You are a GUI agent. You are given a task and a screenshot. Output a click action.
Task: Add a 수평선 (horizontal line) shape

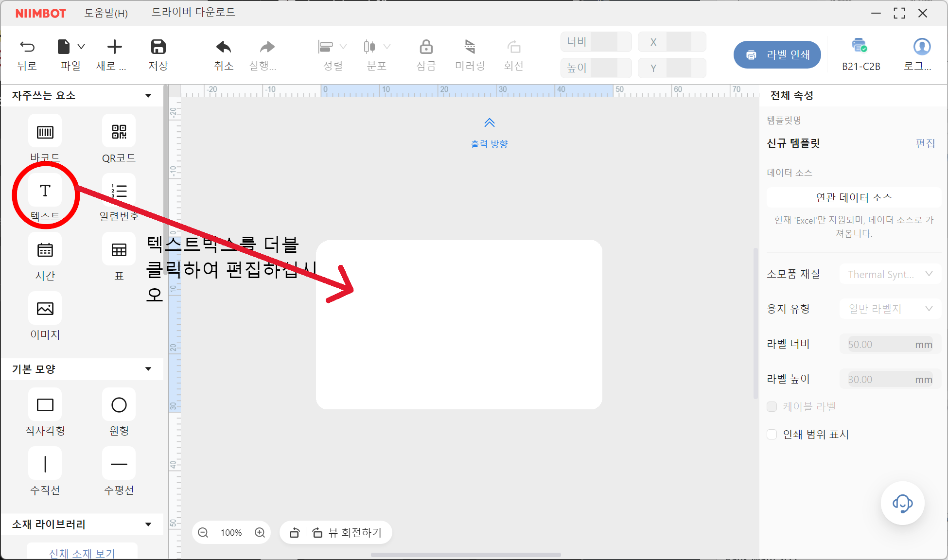coord(119,464)
